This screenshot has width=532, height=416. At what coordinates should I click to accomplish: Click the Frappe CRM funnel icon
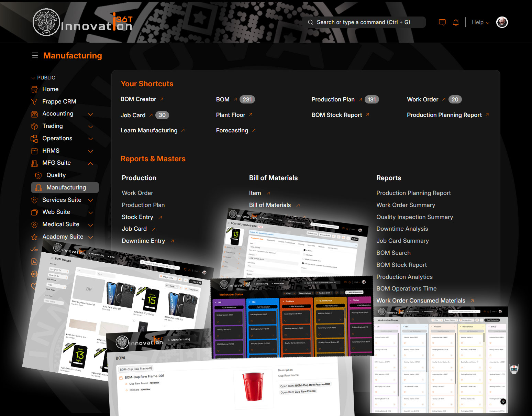pyautogui.click(x=34, y=102)
